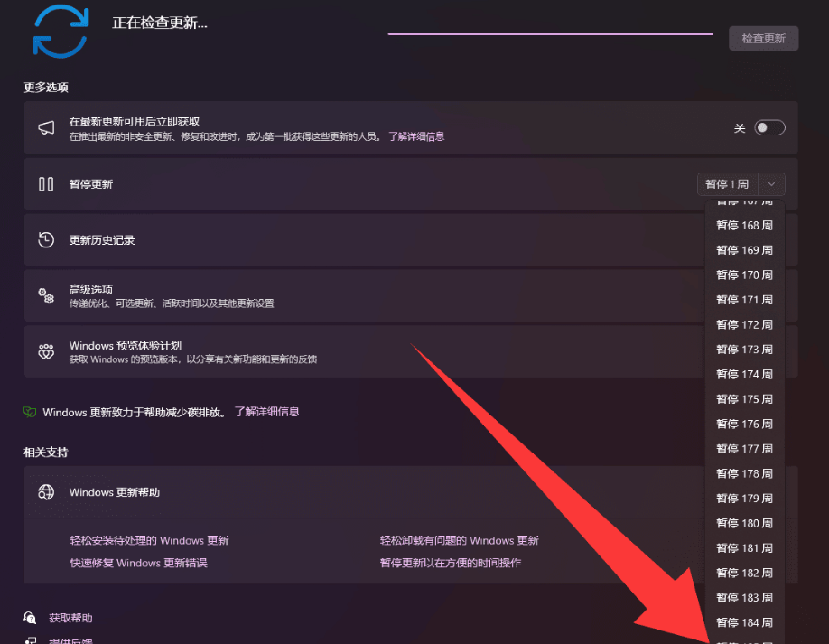
Task: Click the gears icon beside 高级选项
Action: point(46,295)
